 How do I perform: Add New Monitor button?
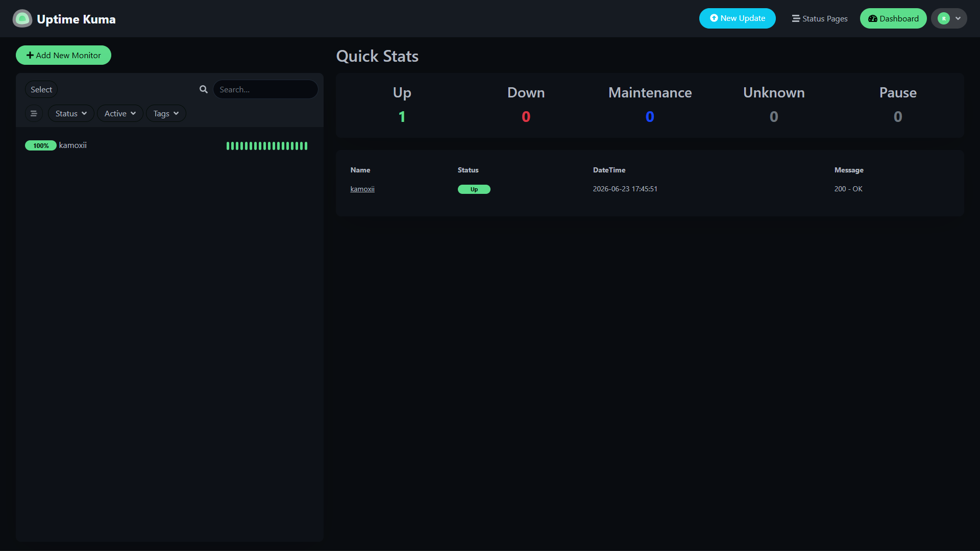coord(63,55)
